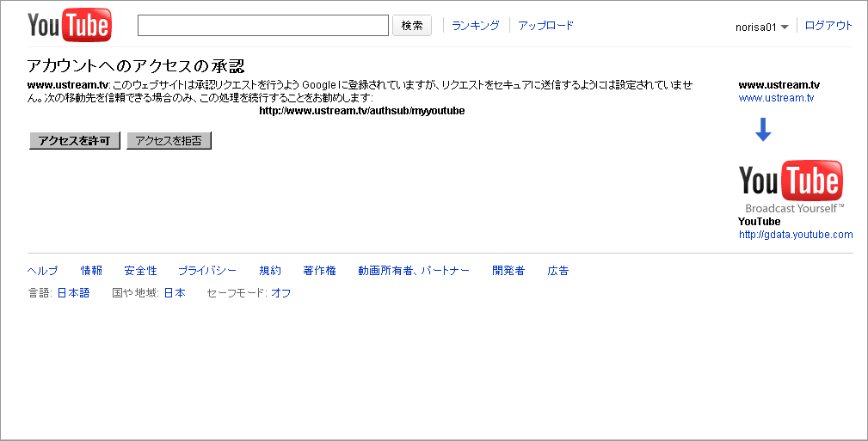Open the 安全性 safety footer link
The height and width of the screenshot is (441, 868).
140,271
